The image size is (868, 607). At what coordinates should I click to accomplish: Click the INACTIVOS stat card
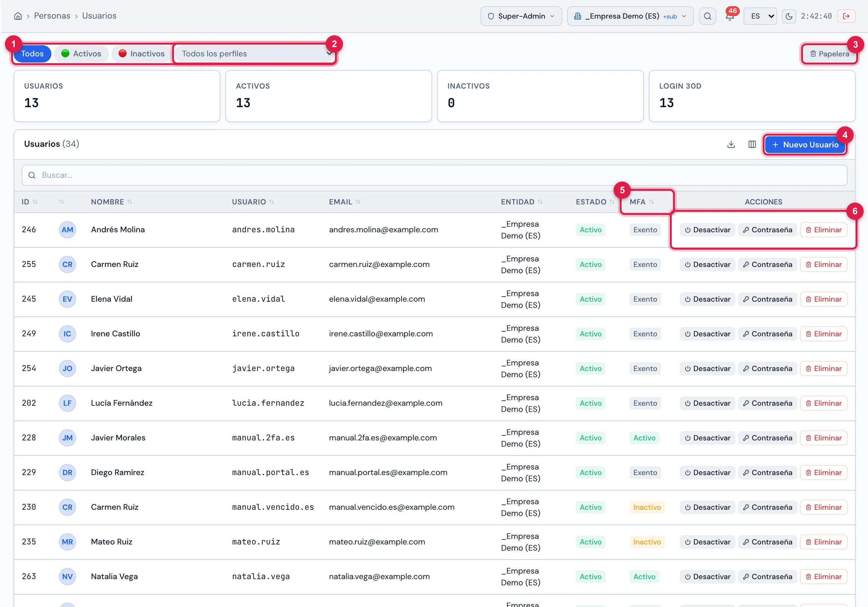click(x=540, y=96)
